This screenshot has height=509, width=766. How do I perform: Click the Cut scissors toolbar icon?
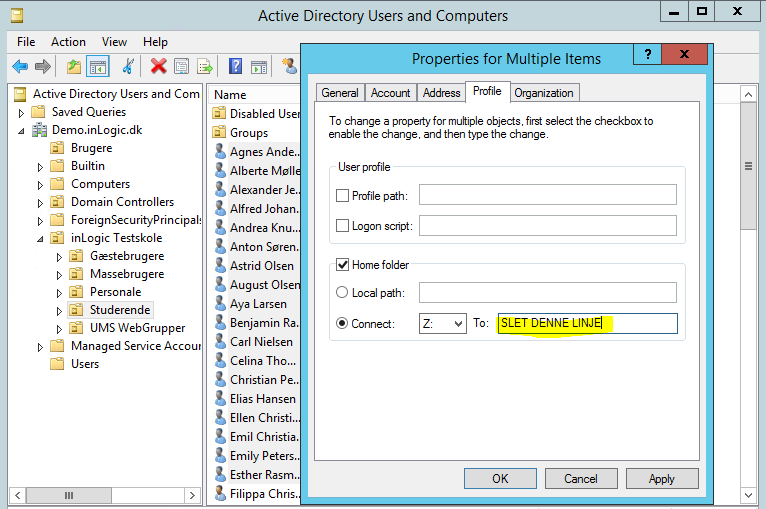pyautogui.click(x=128, y=67)
